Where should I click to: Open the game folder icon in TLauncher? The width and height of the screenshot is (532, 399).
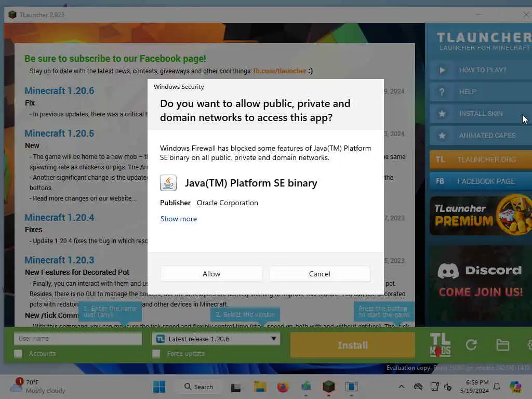tap(502, 345)
